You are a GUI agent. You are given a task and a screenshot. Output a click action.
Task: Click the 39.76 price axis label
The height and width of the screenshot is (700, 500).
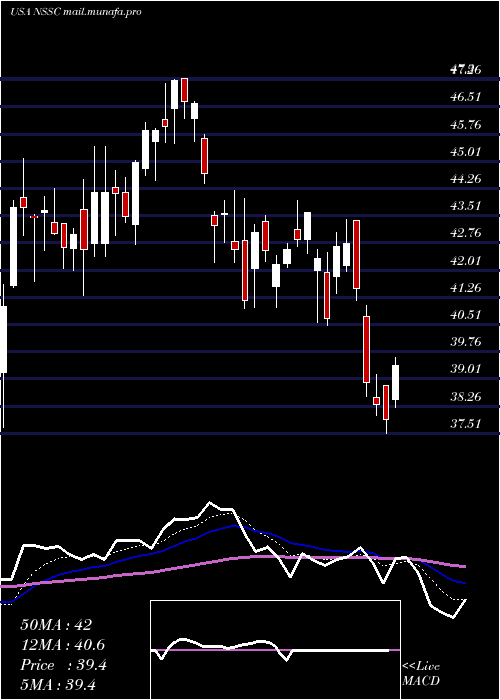(x=466, y=342)
